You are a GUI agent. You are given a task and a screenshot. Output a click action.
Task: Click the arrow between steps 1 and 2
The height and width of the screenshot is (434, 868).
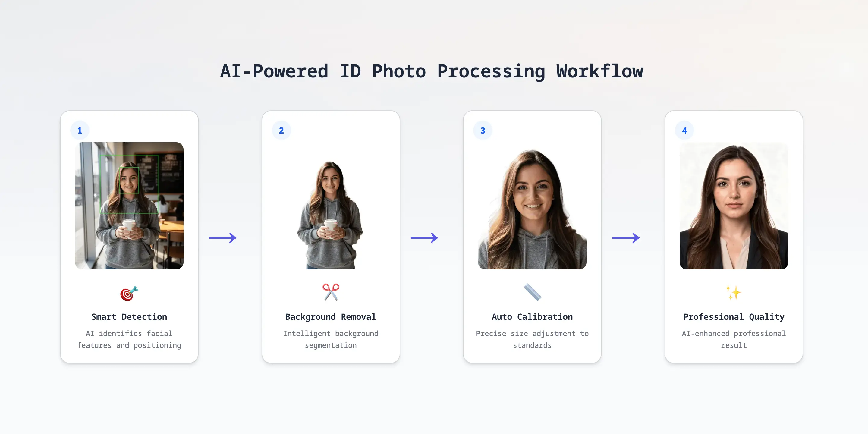[223, 238]
